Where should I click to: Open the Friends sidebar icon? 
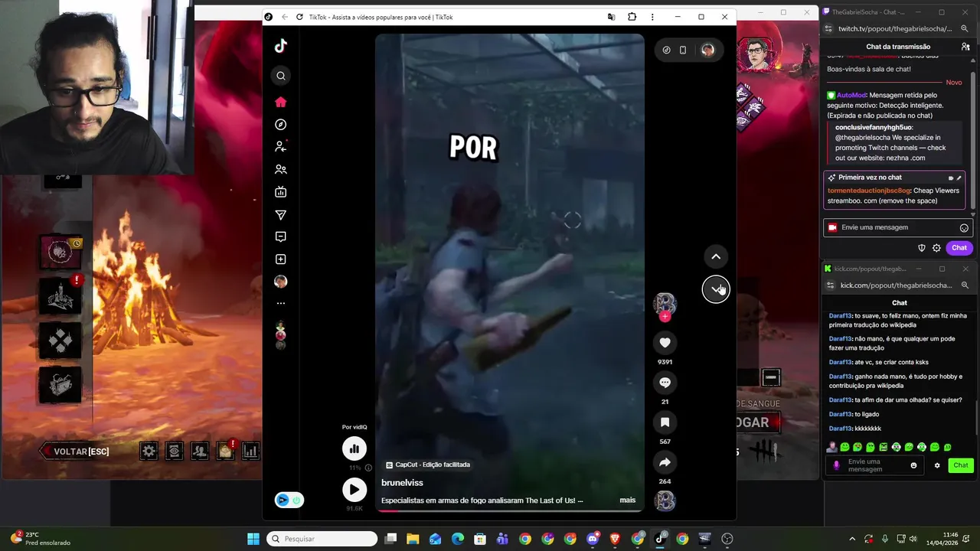pos(281,169)
